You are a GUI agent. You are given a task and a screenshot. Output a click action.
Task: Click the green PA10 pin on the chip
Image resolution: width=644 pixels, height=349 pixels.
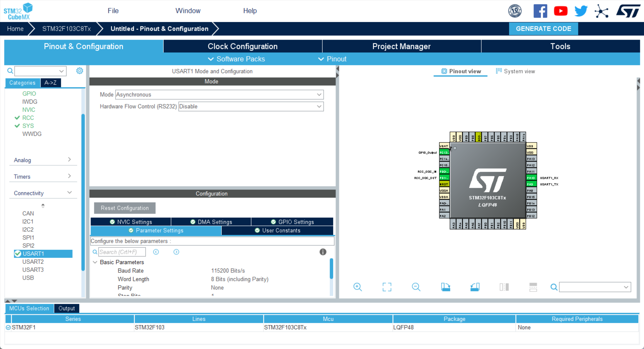coord(531,178)
